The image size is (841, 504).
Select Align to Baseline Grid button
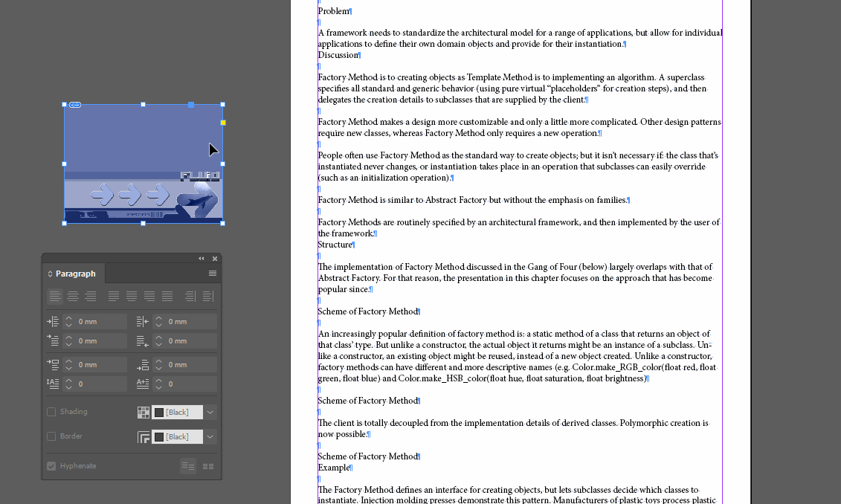click(208, 467)
